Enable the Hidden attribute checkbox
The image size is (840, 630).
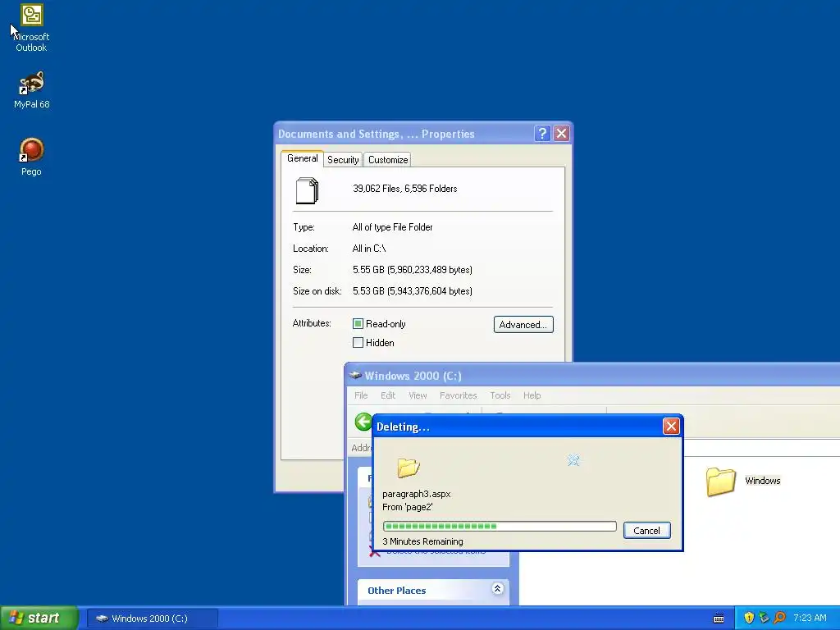click(358, 342)
